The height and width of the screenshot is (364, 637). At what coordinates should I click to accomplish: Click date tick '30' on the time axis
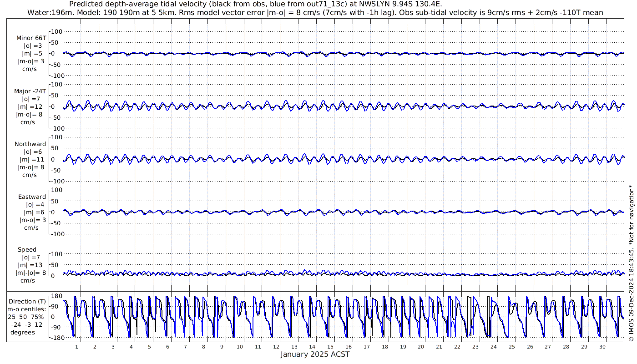click(602, 347)
